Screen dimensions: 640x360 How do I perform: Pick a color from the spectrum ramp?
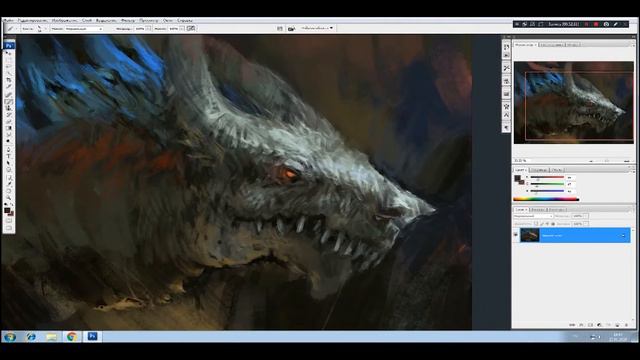pos(546,199)
